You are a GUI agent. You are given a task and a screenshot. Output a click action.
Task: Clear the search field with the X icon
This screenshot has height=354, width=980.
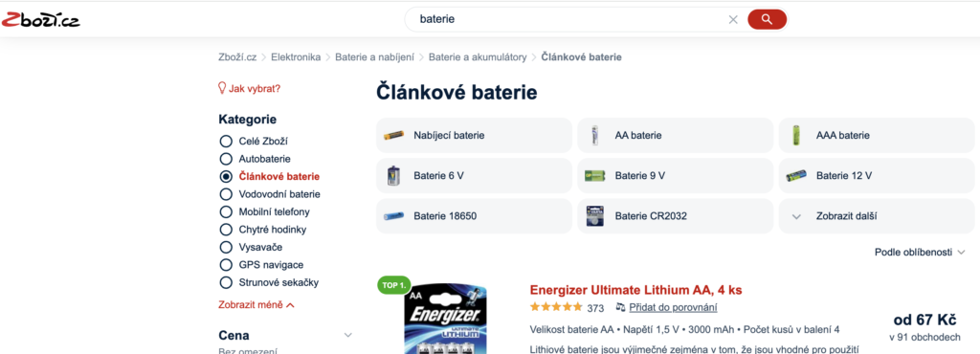point(733,19)
